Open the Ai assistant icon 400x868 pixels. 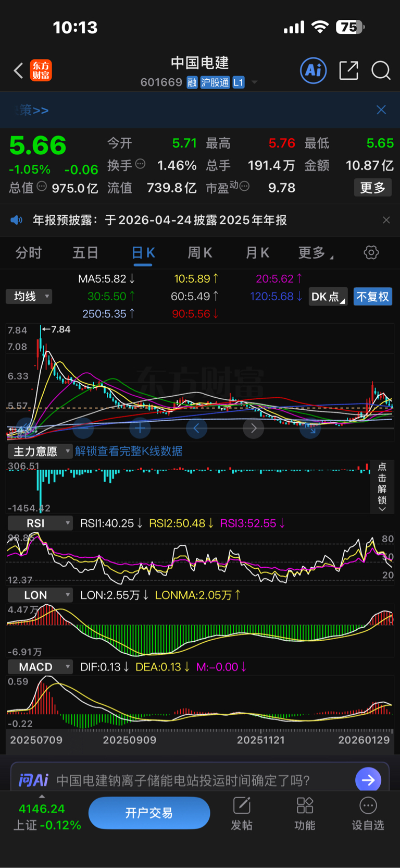(x=314, y=70)
